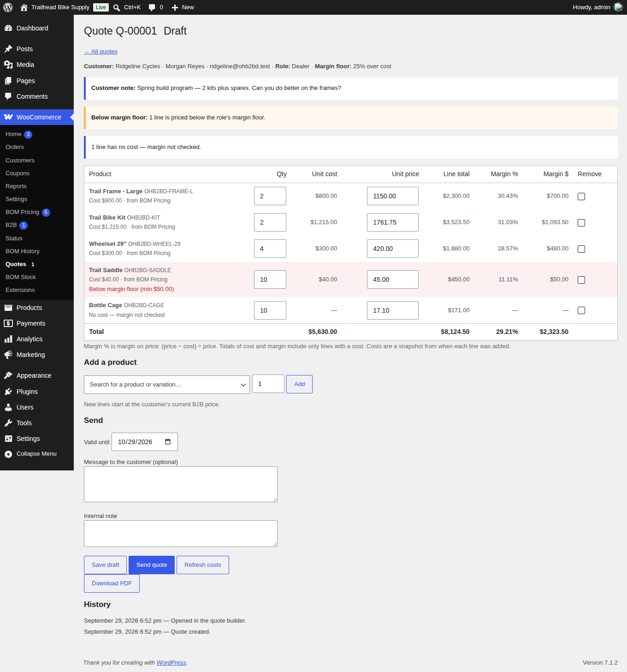Open the comments bubble icon in admin bar

(x=152, y=7)
